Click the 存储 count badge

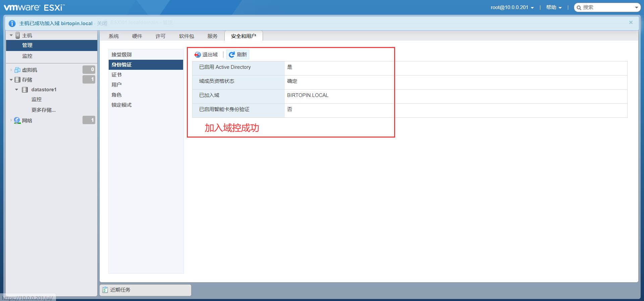89,79
